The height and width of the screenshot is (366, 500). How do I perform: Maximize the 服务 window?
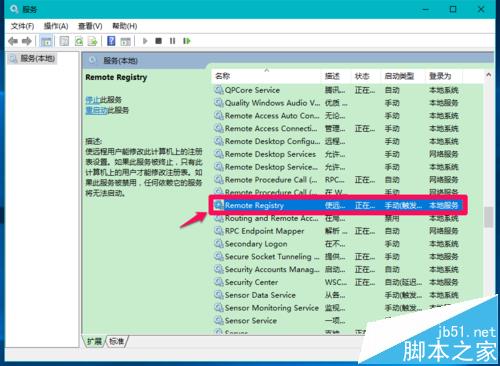click(453, 9)
